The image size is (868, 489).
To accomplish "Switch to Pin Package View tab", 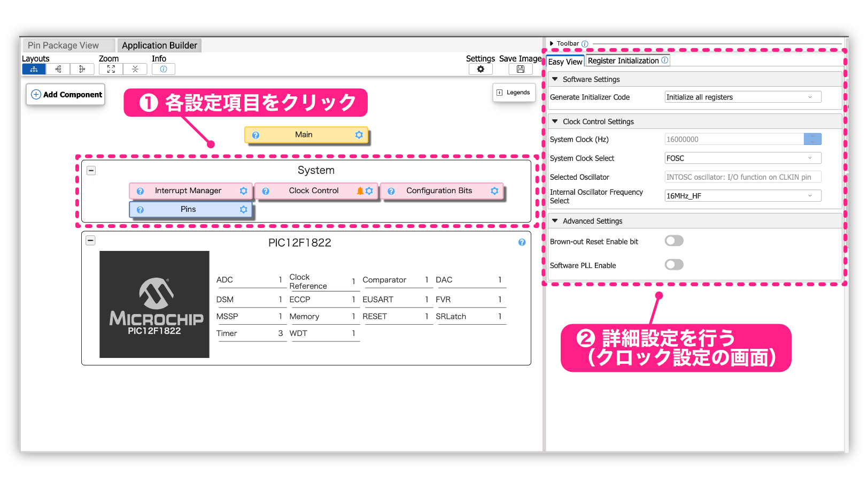I will click(x=68, y=45).
